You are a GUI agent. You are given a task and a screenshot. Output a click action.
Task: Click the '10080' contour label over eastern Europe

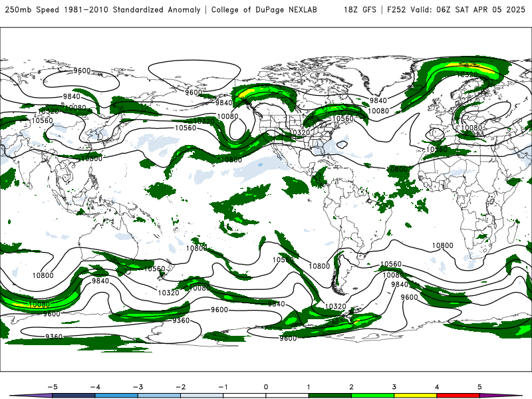tap(471, 128)
